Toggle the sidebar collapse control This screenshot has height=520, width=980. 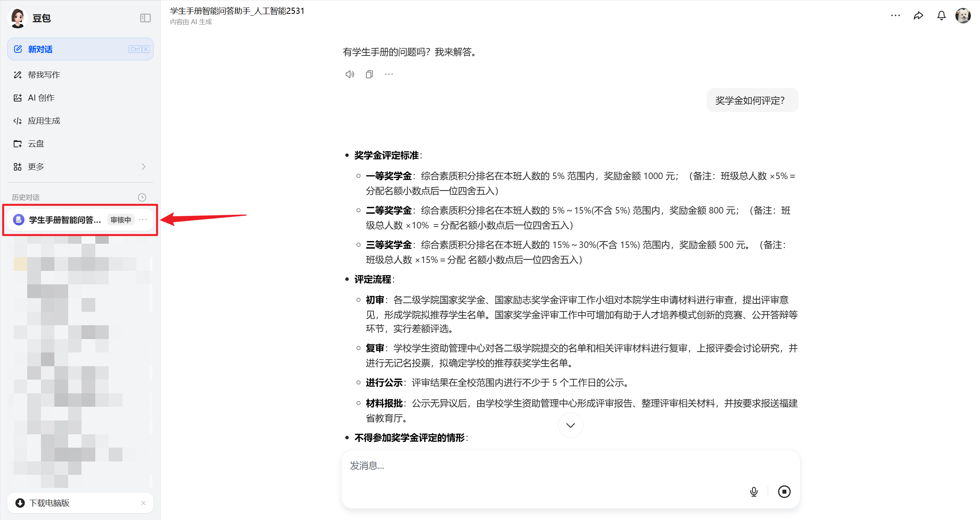point(145,18)
